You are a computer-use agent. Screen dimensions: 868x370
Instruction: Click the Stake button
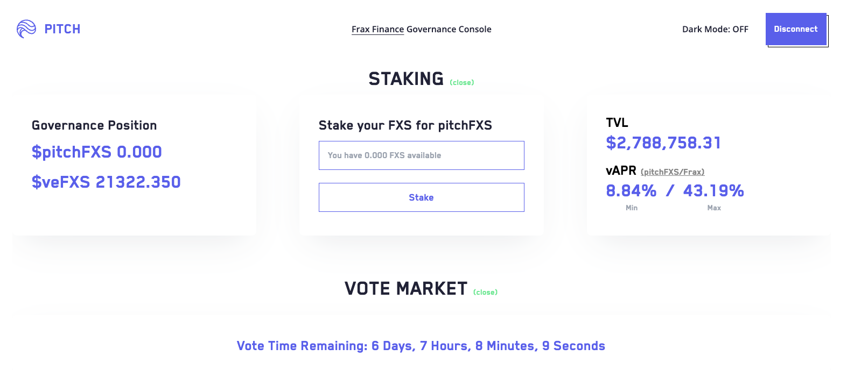pos(421,197)
